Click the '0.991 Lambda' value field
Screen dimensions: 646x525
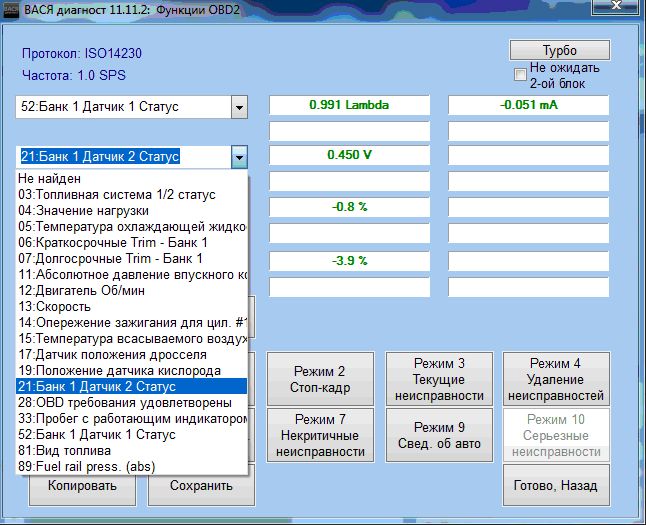click(349, 105)
